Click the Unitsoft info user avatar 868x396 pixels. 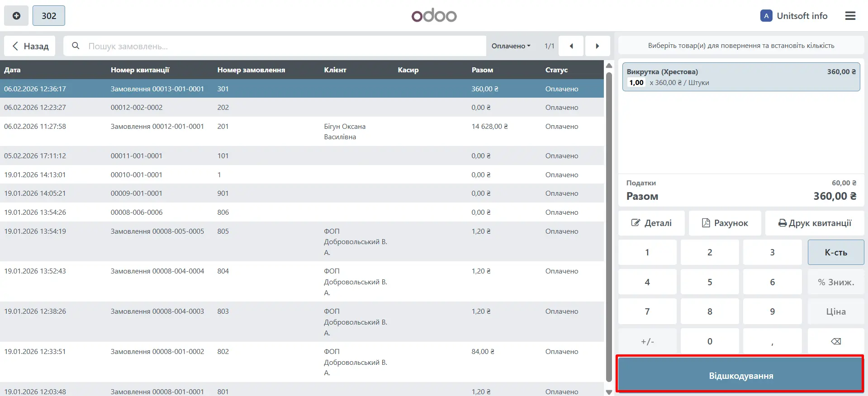[x=766, y=16]
